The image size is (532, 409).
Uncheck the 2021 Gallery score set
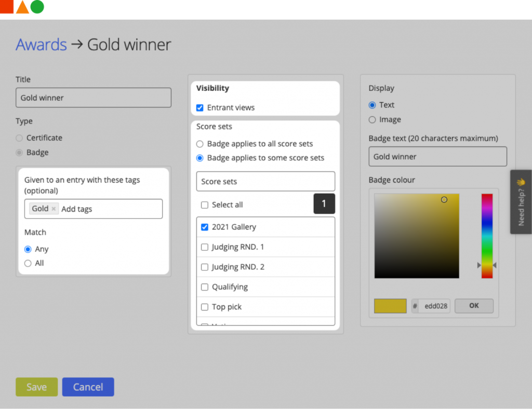click(x=205, y=227)
